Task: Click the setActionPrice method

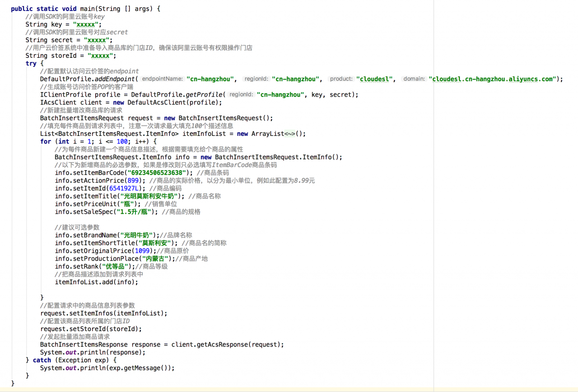Action: 98,180
